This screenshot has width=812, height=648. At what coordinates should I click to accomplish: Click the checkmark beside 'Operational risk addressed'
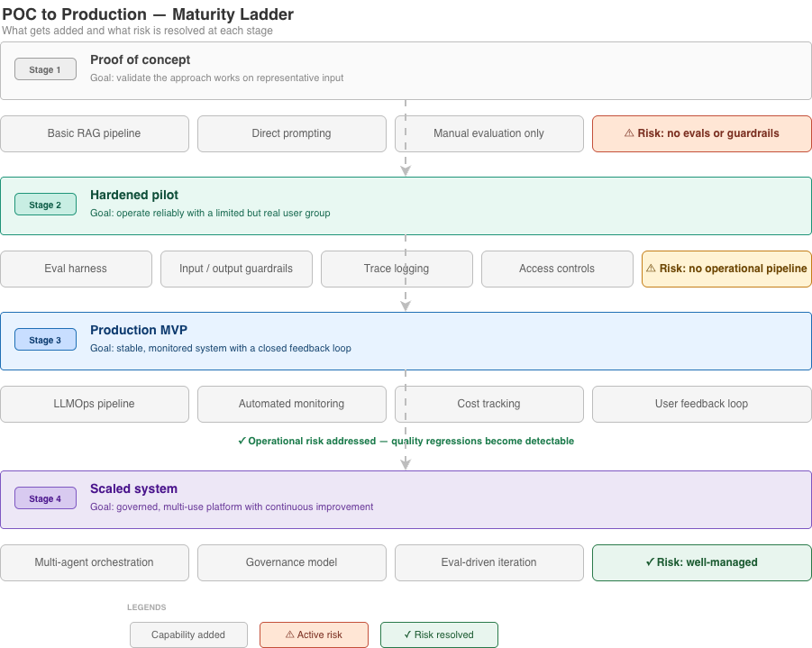click(x=241, y=441)
